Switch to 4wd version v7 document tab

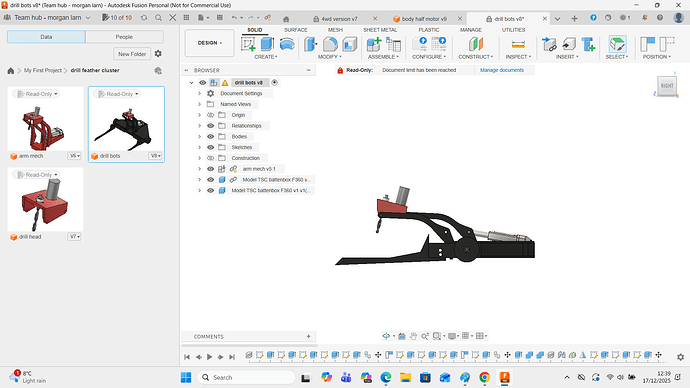(339, 19)
